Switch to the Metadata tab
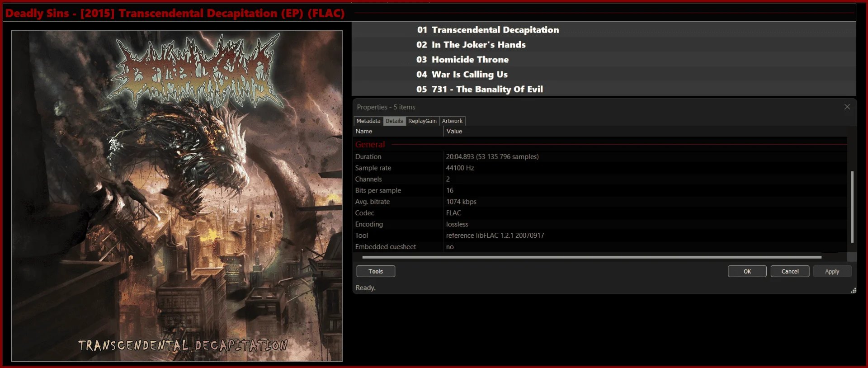This screenshot has height=368, width=868. click(x=368, y=121)
